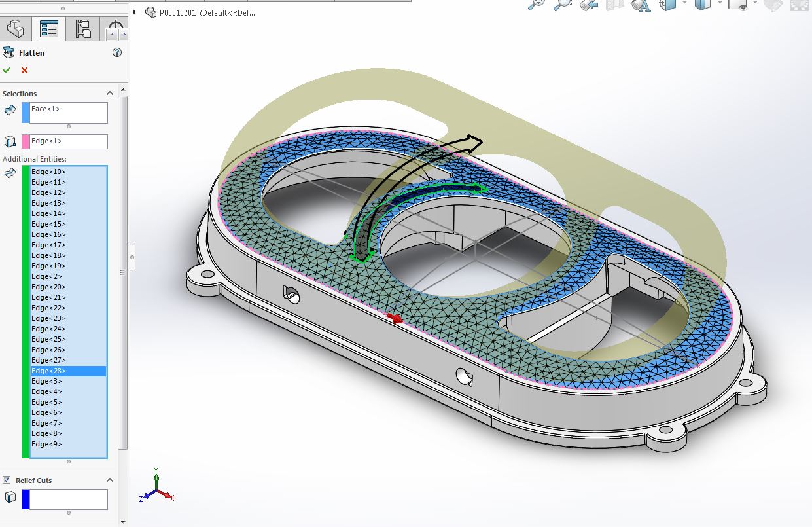Select Edge<6> in Additional Entities
Image resolution: width=812 pixels, height=527 pixels.
coord(69,412)
